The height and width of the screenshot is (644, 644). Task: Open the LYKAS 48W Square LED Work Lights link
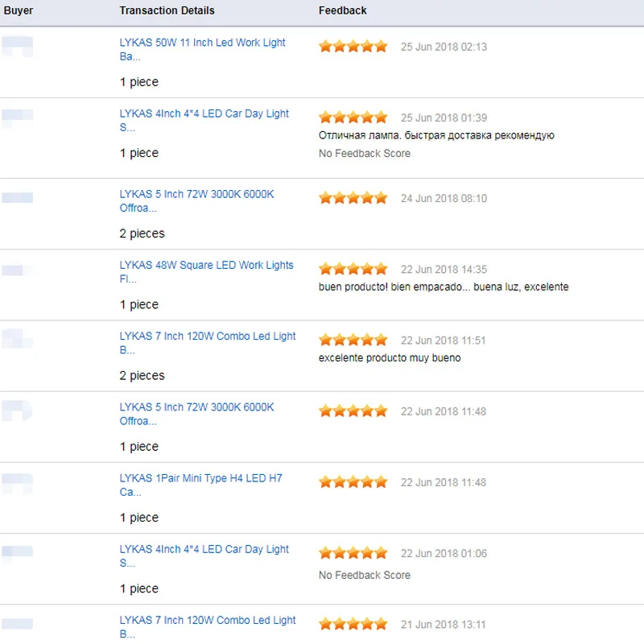206,272
